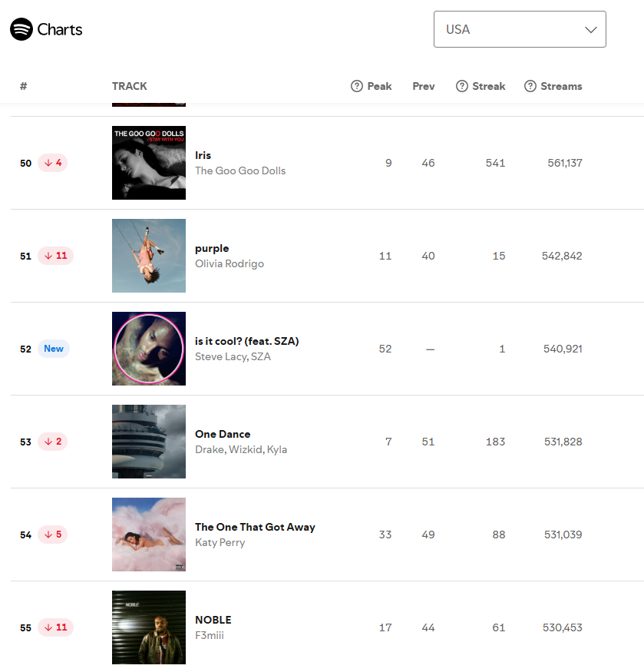Screen dimensions: 644x672
Task: Click the down-5 badge for The One That Got Away
Action: (x=53, y=535)
